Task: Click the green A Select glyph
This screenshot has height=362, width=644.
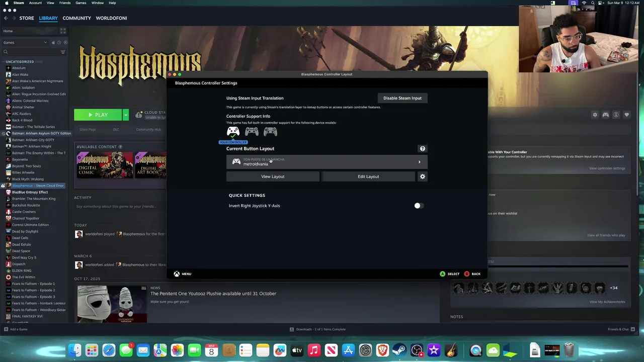Action: click(443, 274)
